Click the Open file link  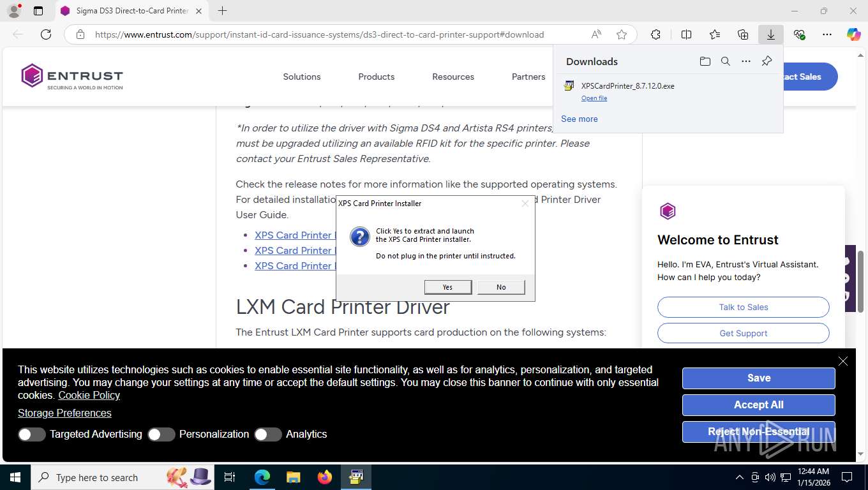[594, 98]
